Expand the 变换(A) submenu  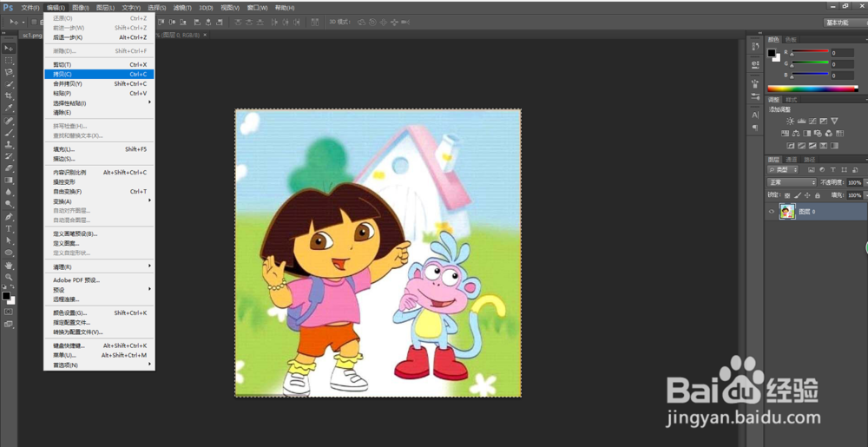pos(100,201)
